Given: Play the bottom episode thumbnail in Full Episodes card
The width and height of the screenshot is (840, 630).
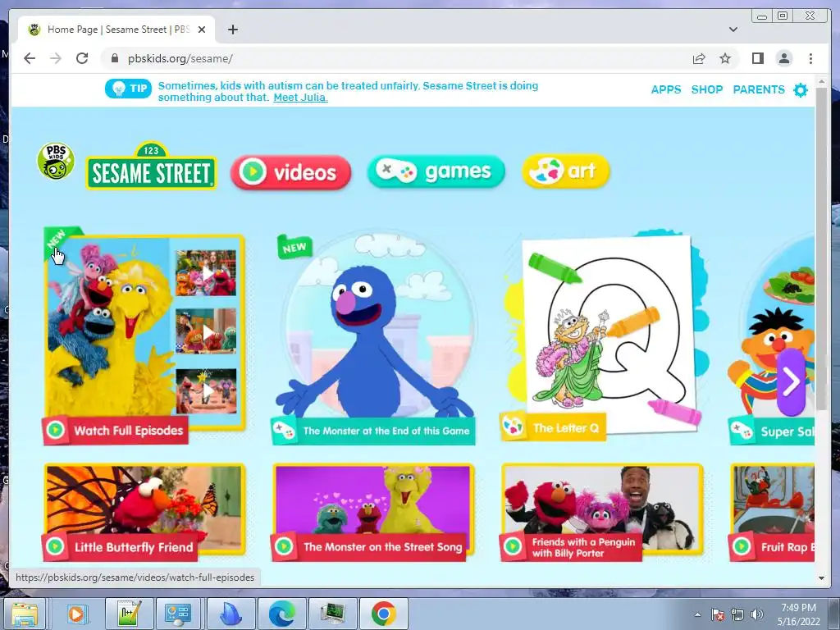Looking at the screenshot, I should click(206, 390).
